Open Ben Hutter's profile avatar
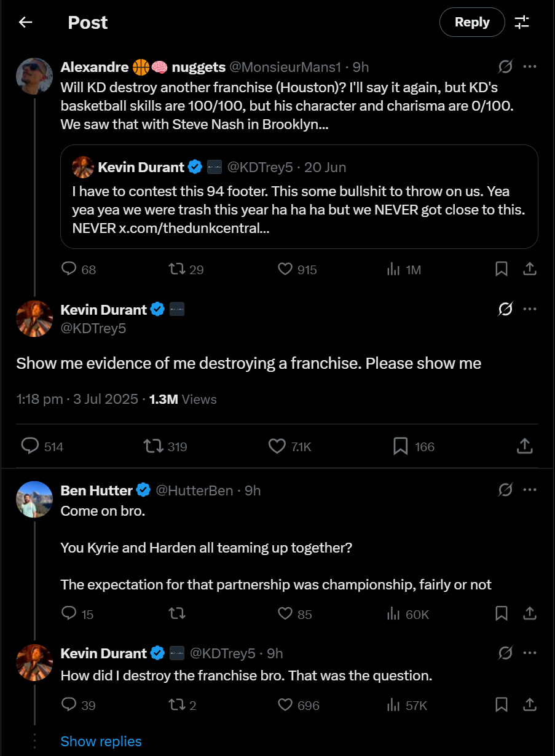 pos(34,499)
